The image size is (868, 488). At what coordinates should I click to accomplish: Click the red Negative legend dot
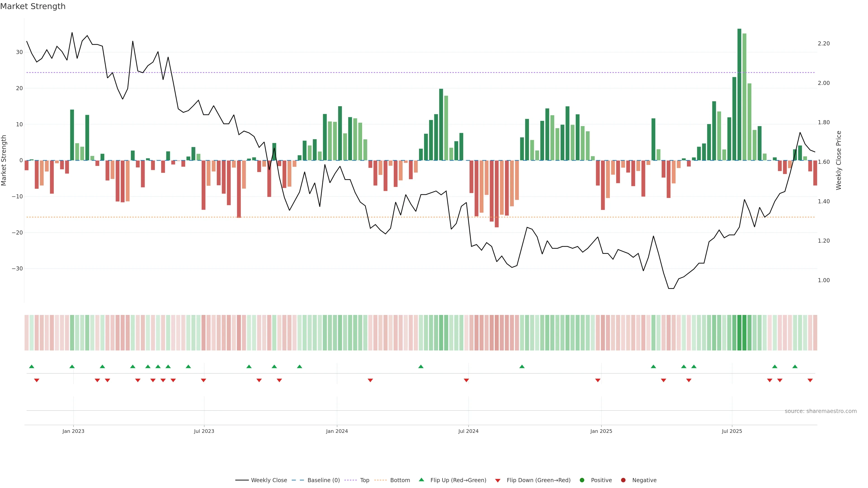pos(623,480)
